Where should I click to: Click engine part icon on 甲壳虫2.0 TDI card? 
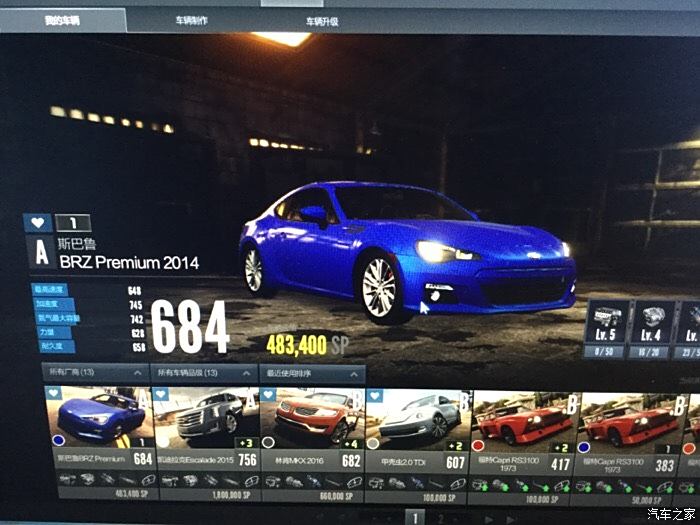pos(376,483)
